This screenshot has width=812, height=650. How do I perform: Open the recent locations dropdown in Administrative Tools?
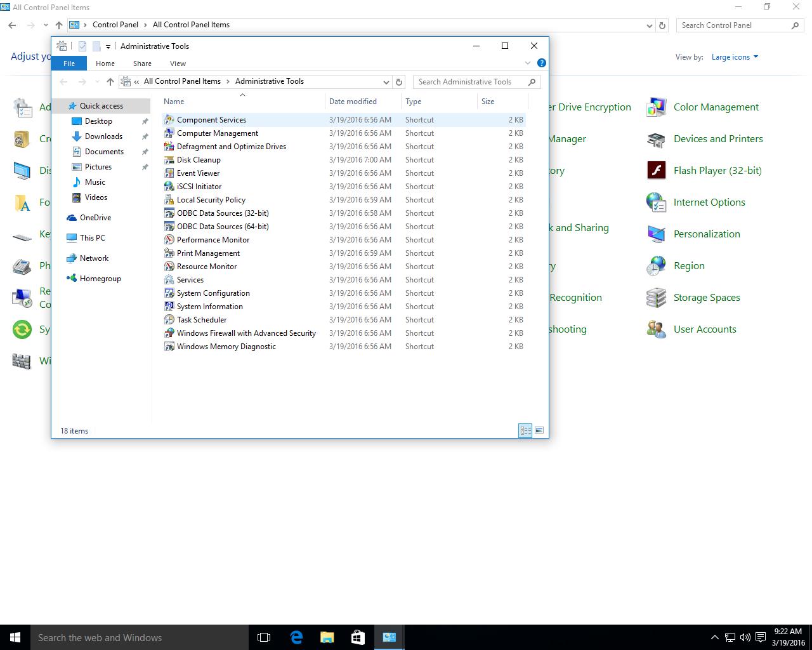click(x=97, y=82)
